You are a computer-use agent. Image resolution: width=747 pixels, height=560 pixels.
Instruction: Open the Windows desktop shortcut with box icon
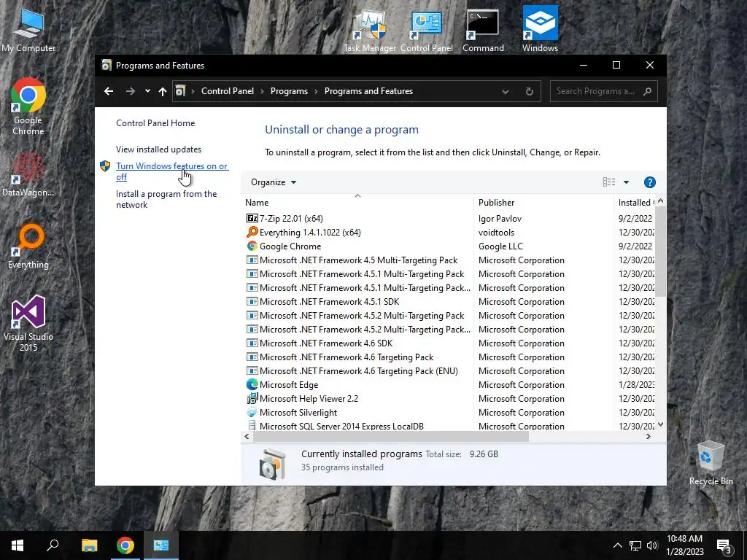(540, 29)
